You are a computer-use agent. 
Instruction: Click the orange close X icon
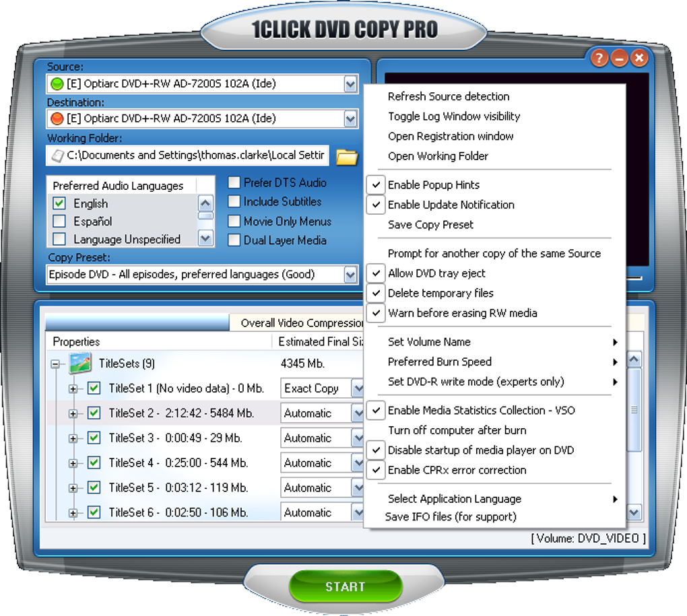point(639,58)
